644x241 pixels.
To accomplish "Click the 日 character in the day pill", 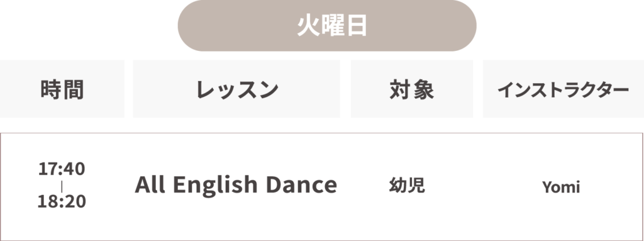I will pyautogui.click(x=356, y=26).
